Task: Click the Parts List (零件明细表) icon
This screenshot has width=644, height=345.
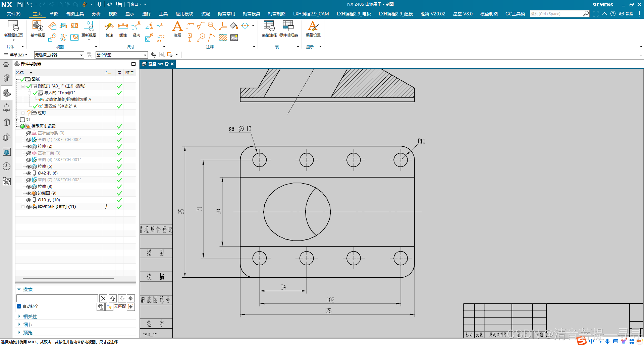Action: point(288,26)
